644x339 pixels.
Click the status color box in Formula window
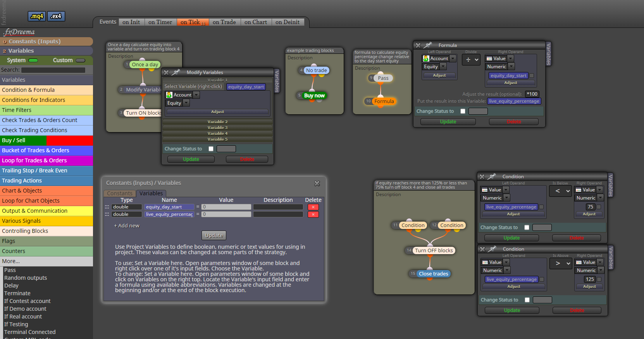coord(478,111)
